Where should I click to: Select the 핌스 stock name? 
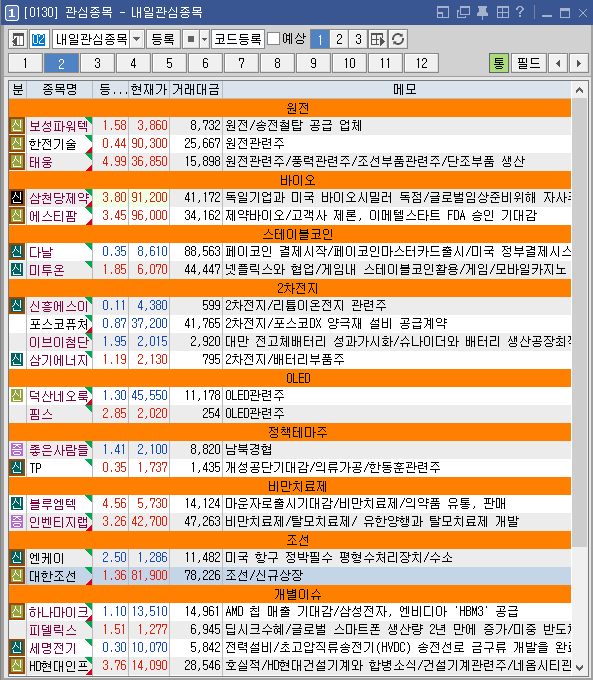(x=40, y=414)
